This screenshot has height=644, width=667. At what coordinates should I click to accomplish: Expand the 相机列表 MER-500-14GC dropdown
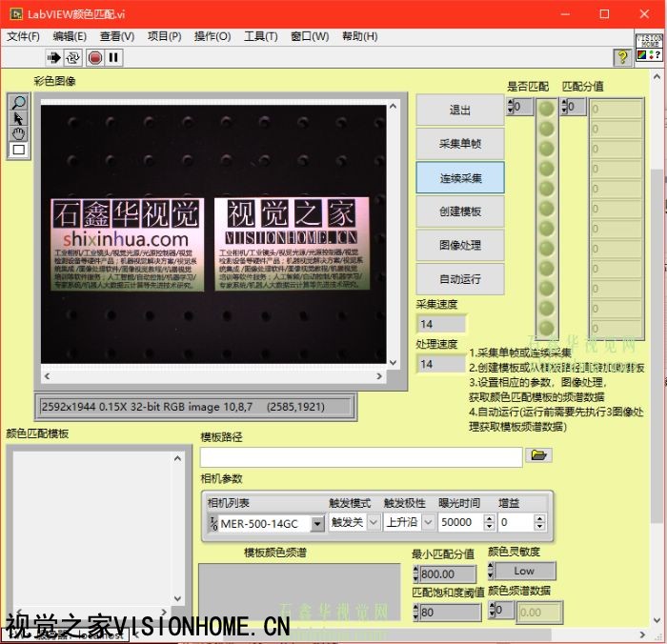pyautogui.click(x=317, y=523)
